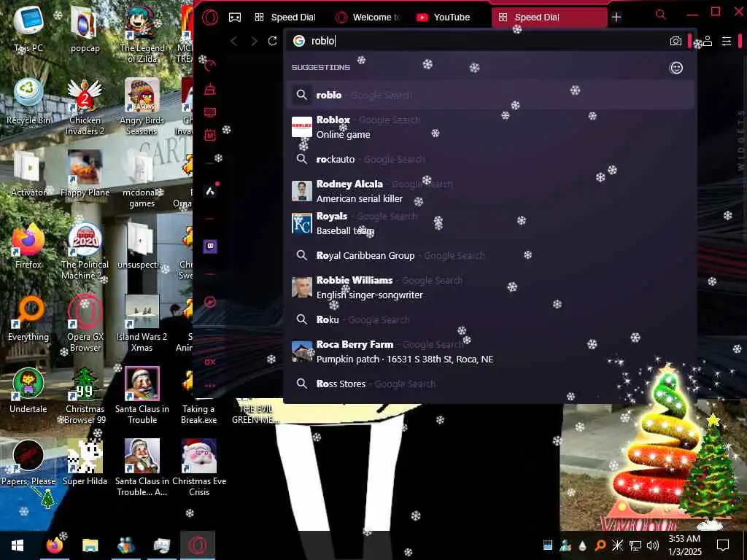Select the Recycle Bin desktop icon
Screen dimensions: 747x560
tap(28, 102)
